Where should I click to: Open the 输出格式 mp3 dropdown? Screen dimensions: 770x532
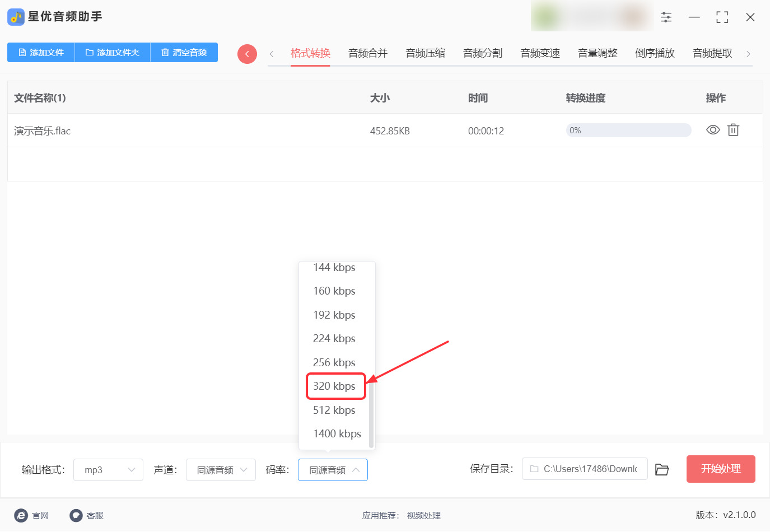[x=108, y=470]
